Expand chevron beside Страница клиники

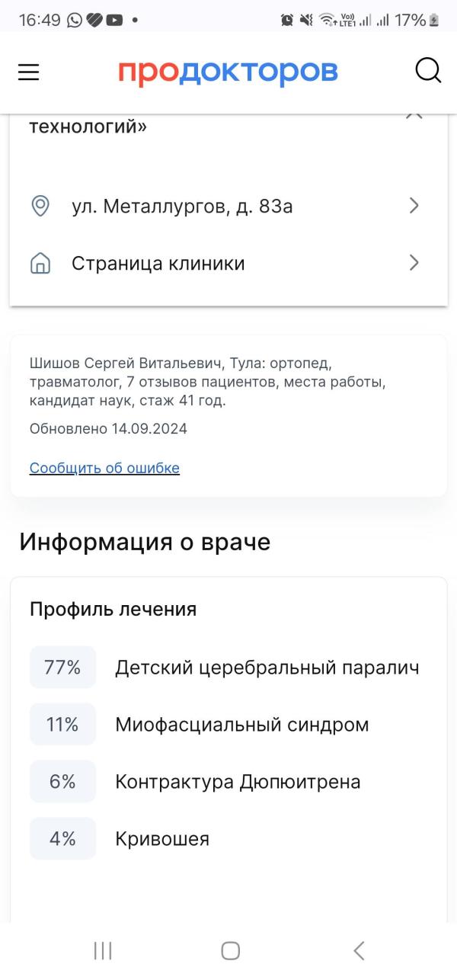tap(414, 263)
